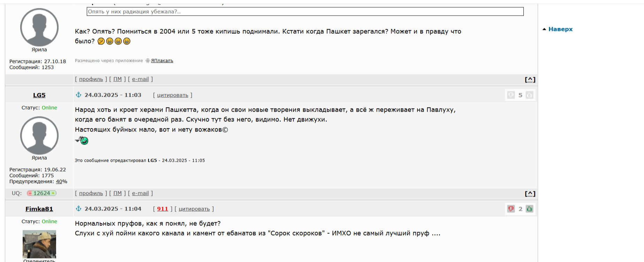The image size is (644, 262).
Task: Report Fimka81's post with 911 link
Action: point(162,209)
